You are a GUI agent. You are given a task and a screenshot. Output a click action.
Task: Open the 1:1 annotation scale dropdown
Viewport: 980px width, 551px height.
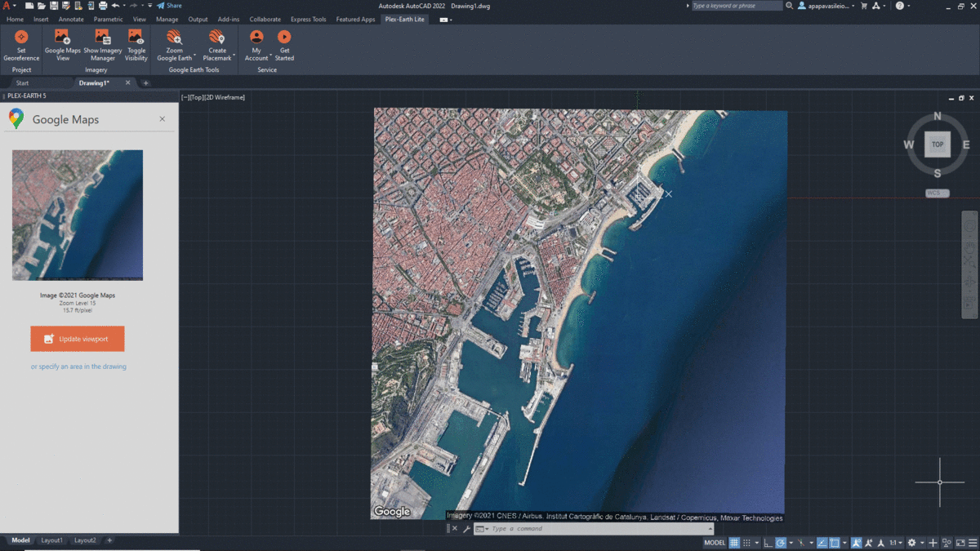tap(895, 542)
